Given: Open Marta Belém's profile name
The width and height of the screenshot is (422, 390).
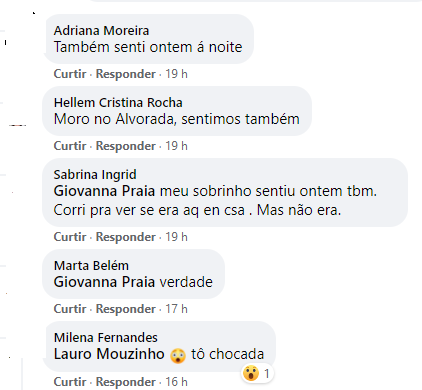Looking at the screenshot, I should click(91, 266).
